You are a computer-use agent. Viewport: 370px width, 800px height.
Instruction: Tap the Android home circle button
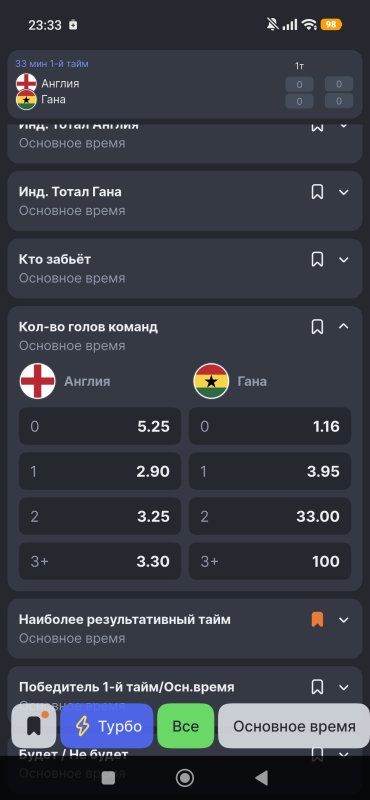click(x=185, y=778)
